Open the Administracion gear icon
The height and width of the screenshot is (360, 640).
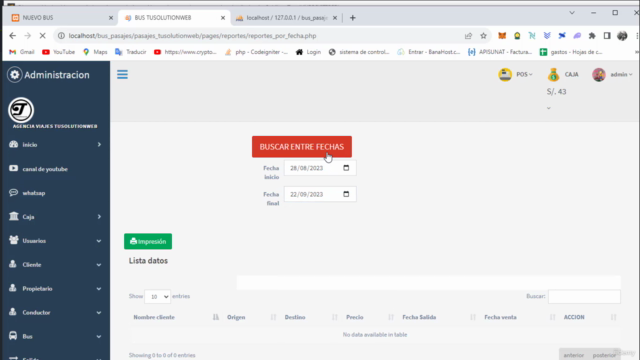(15, 75)
